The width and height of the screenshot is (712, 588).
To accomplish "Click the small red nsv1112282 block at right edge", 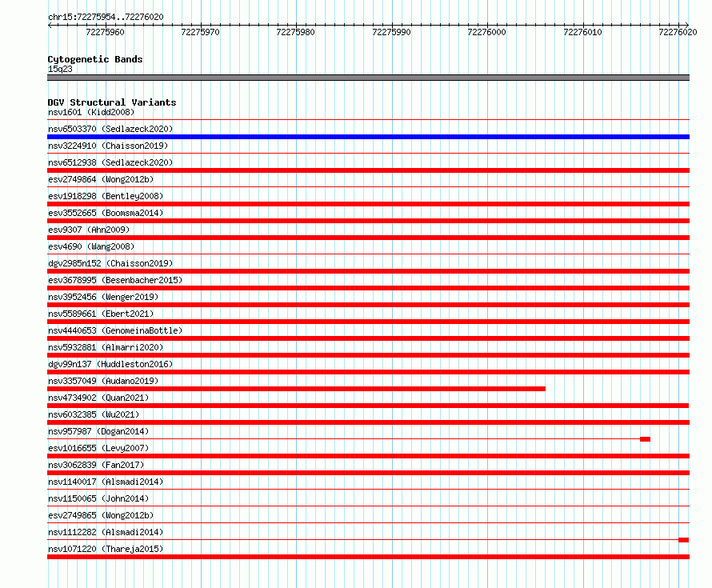I will point(684,540).
